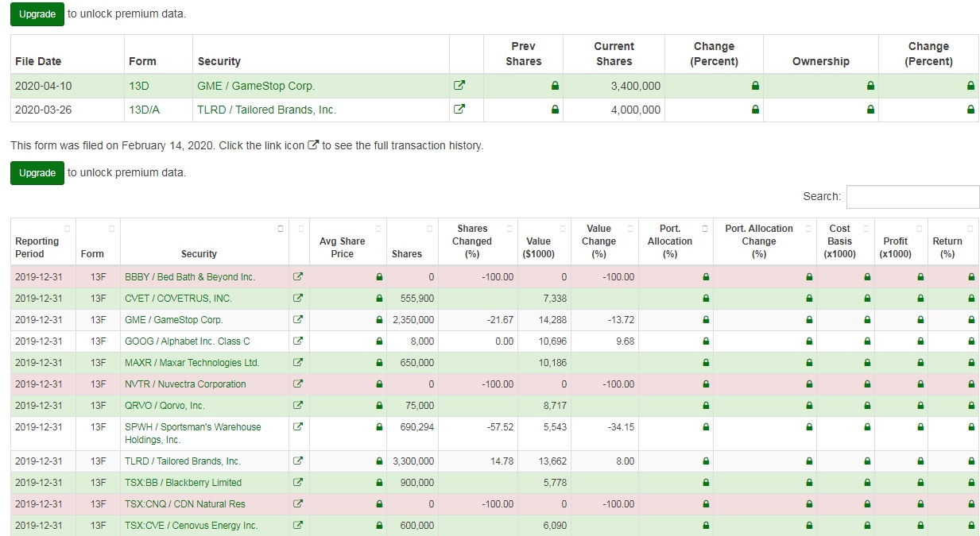Open external link icon for GME 13D filing

(x=459, y=86)
